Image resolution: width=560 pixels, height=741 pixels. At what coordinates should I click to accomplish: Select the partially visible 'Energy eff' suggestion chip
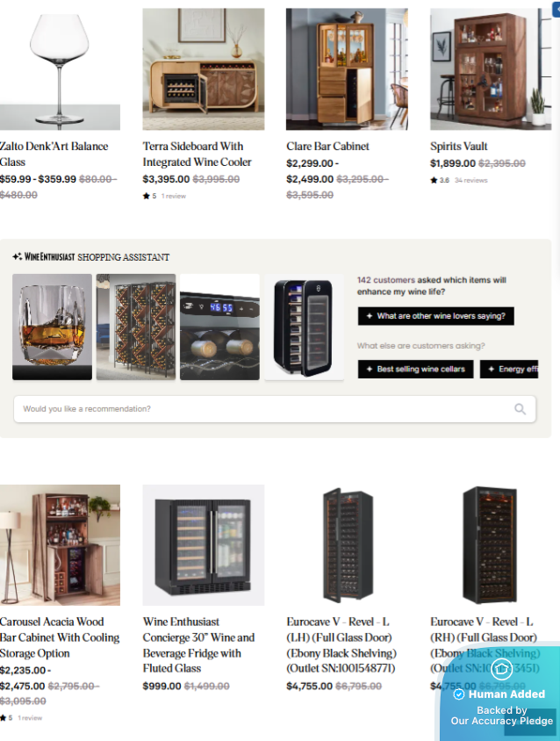pos(509,369)
